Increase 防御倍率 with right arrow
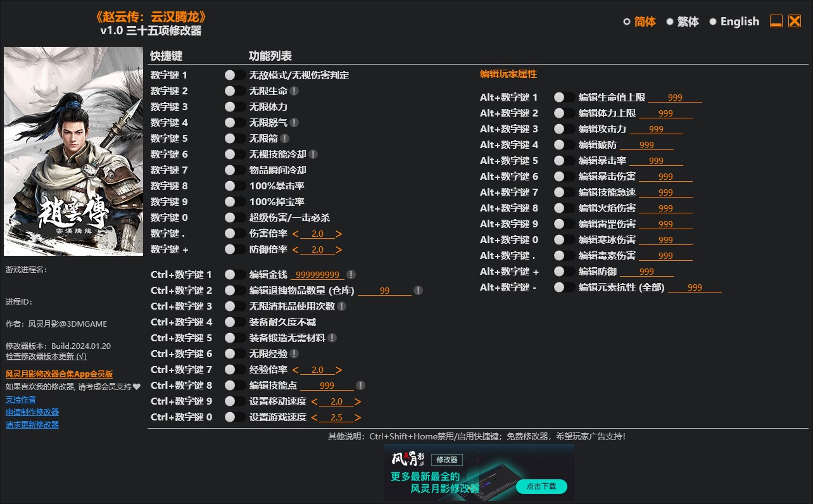 coord(339,249)
